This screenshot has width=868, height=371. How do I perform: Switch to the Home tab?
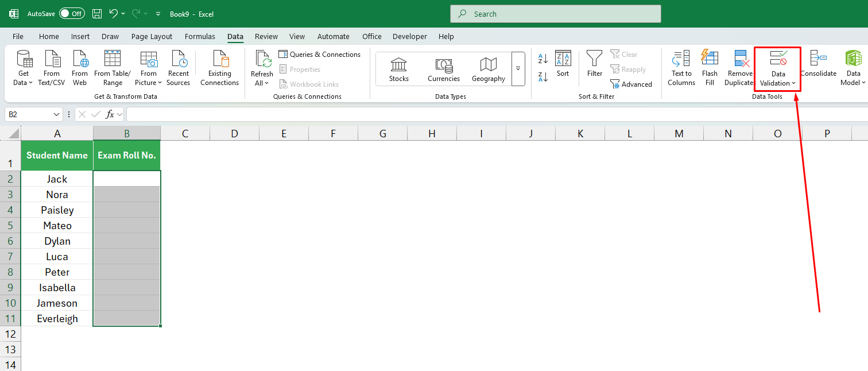(49, 36)
